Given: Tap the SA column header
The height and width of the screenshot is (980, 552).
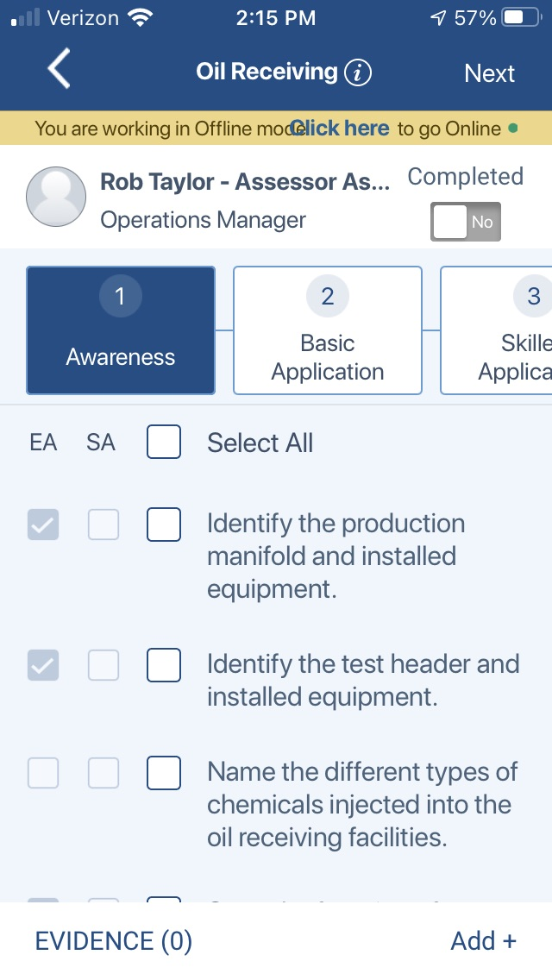Looking at the screenshot, I should click(x=101, y=443).
